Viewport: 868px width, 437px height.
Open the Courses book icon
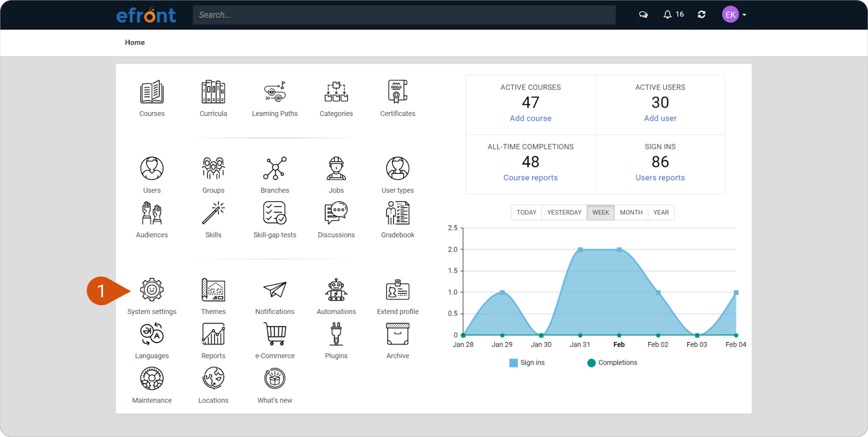click(x=152, y=92)
